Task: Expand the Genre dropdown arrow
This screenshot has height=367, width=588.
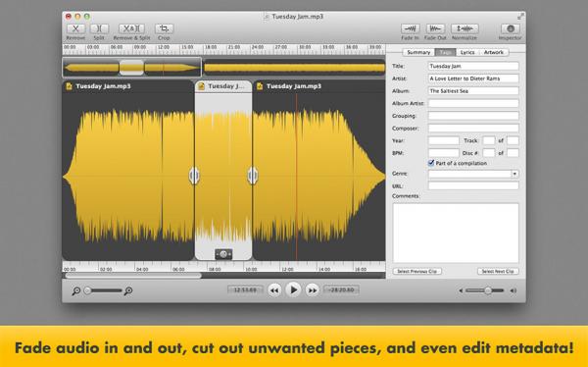Action: click(x=514, y=174)
